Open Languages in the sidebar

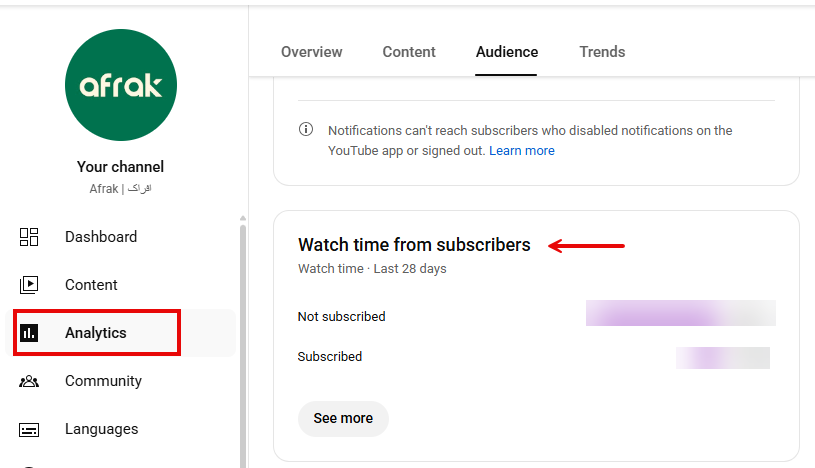pyautogui.click(x=101, y=429)
